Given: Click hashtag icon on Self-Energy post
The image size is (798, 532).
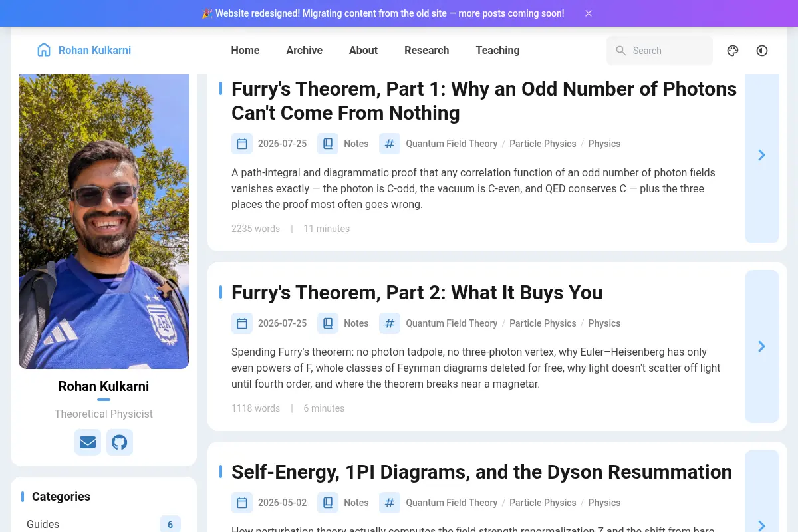Looking at the screenshot, I should coord(390,503).
